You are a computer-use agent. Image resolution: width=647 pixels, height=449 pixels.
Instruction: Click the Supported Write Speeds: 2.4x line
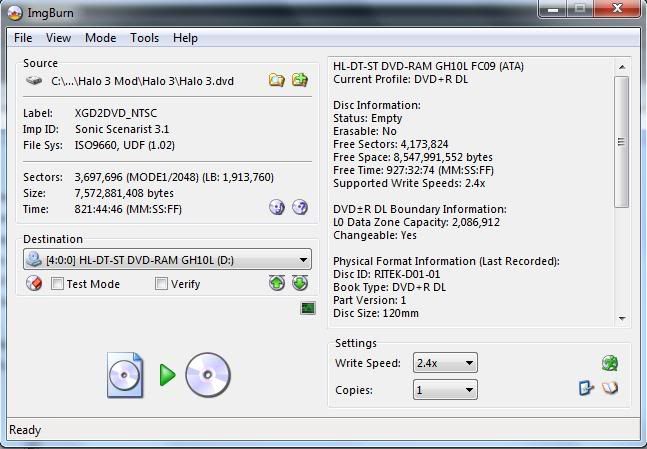click(x=409, y=183)
